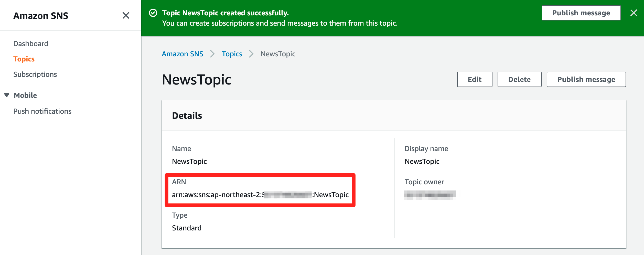The width and height of the screenshot is (644, 255).
Task: Click the Display name label
Action: (x=426, y=148)
